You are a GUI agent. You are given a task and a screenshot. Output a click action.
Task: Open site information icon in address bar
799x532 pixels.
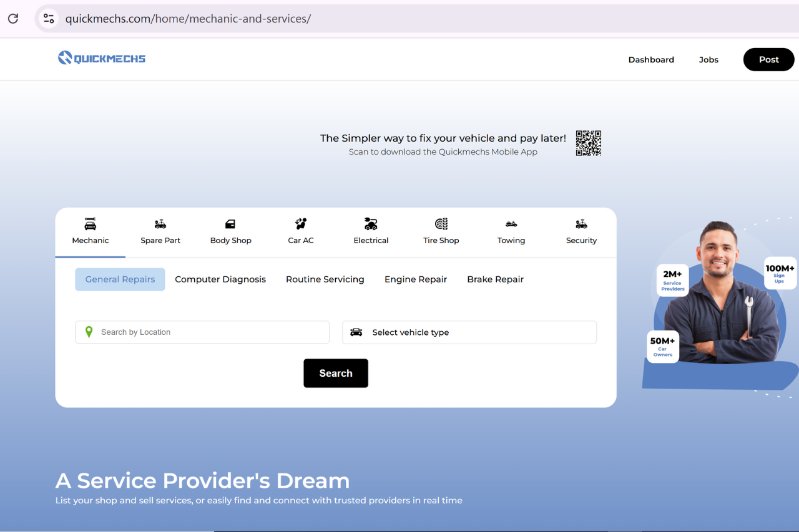point(49,19)
